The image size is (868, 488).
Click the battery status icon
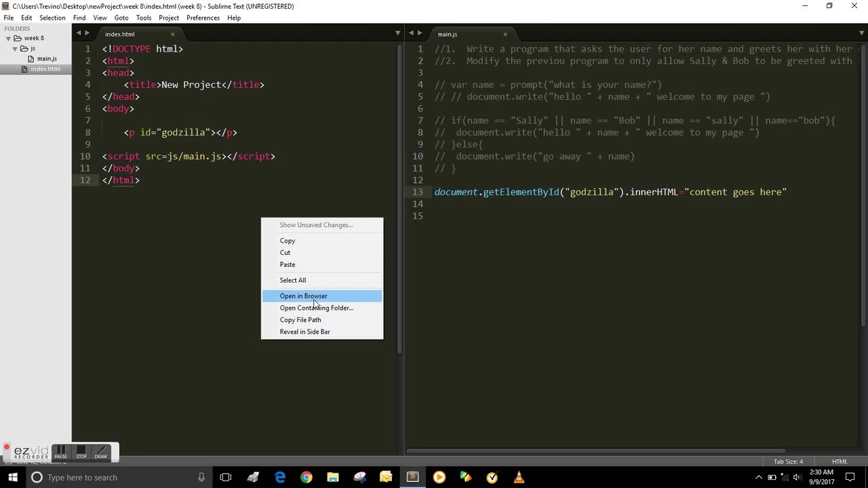point(772,478)
